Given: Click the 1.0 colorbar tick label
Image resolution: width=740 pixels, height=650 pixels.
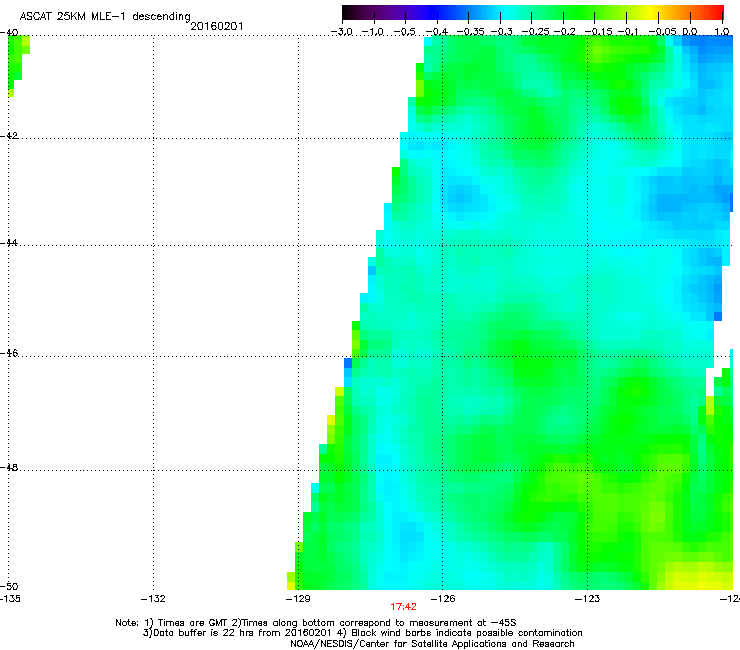Looking at the screenshot, I should point(722,32).
